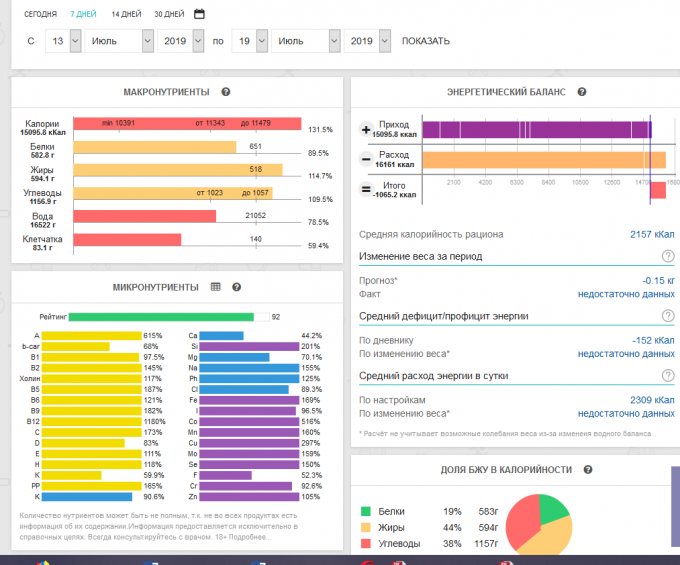Viewport: 680px width, 565px height.
Task: Click question mark for Средний дефицит/профицит энергии
Action: pos(667,316)
